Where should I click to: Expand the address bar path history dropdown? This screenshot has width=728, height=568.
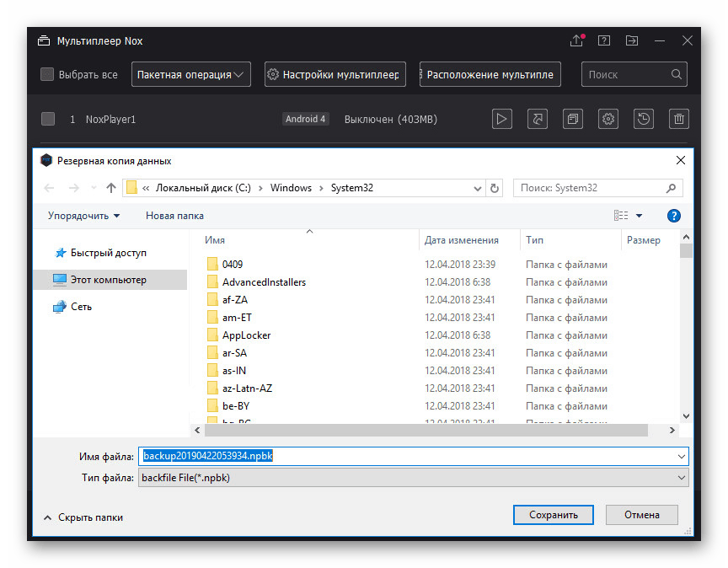click(x=477, y=188)
